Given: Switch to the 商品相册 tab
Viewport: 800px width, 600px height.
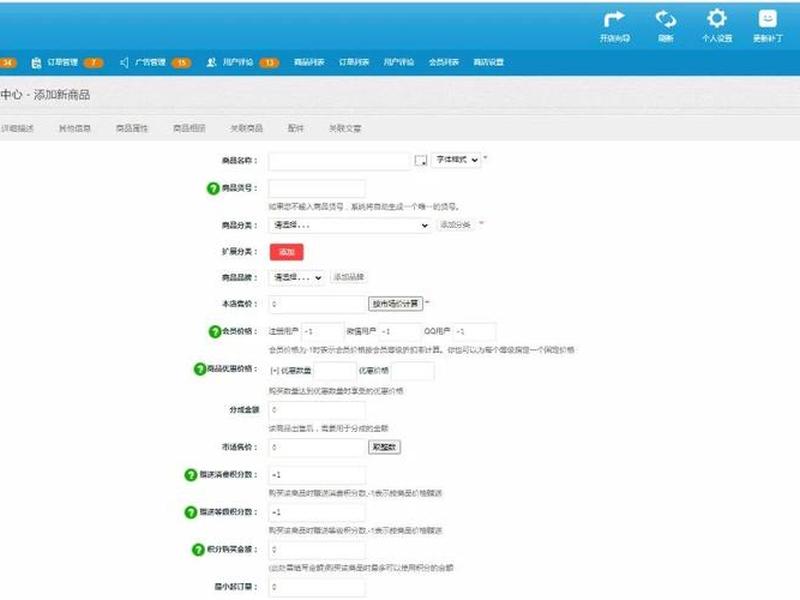Looking at the screenshot, I should 189,129.
